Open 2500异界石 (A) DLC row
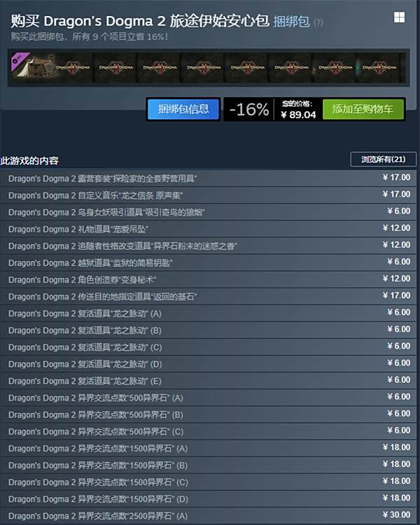This screenshot has width=420, height=525. 208,516
